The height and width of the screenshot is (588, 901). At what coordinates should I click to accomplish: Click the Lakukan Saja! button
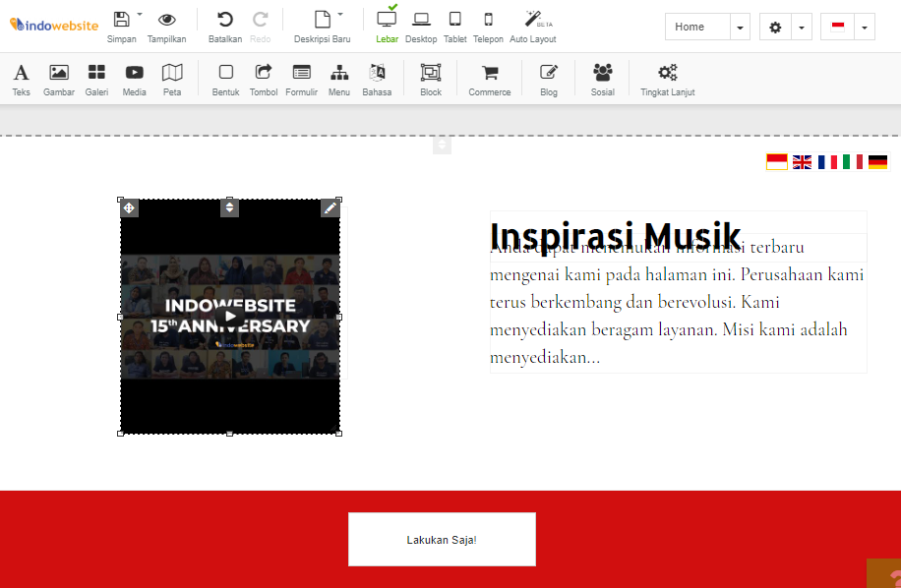[x=441, y=539]
